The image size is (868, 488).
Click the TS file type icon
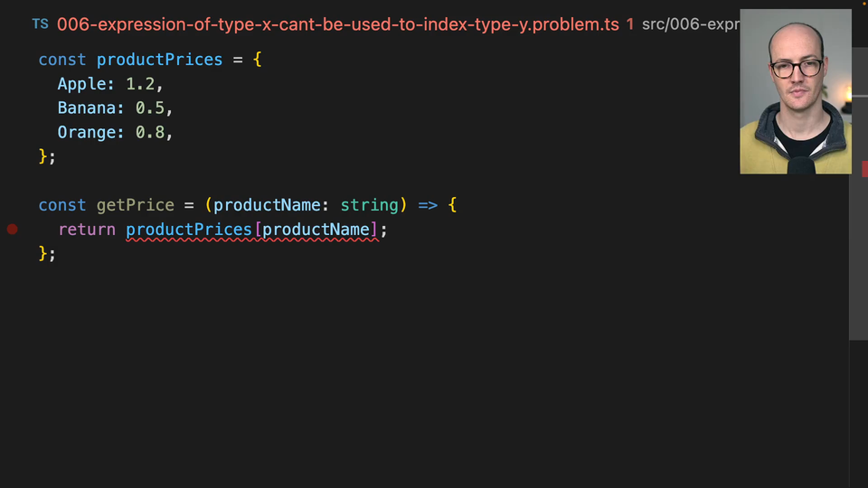[41, 24]
